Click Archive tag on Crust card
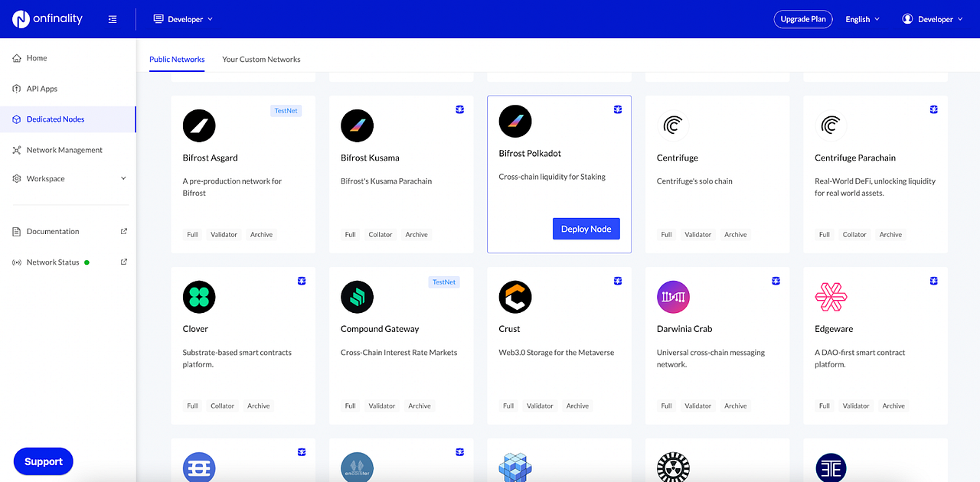The width and height of the screenshot is (980, 482). 578,406
